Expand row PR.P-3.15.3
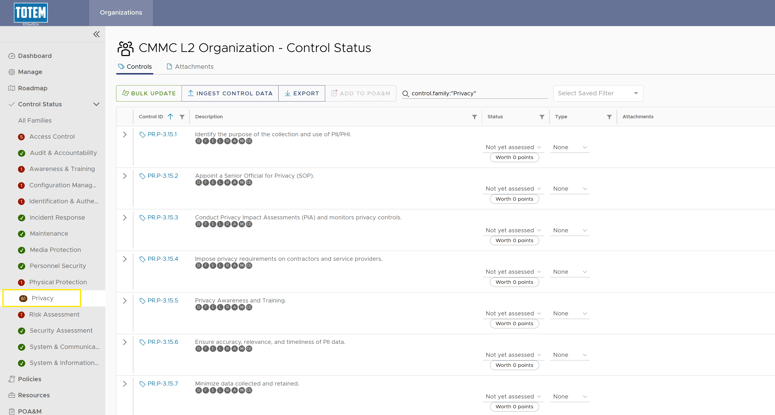Screen dimensions: 775x415 [x=125, y=217]
